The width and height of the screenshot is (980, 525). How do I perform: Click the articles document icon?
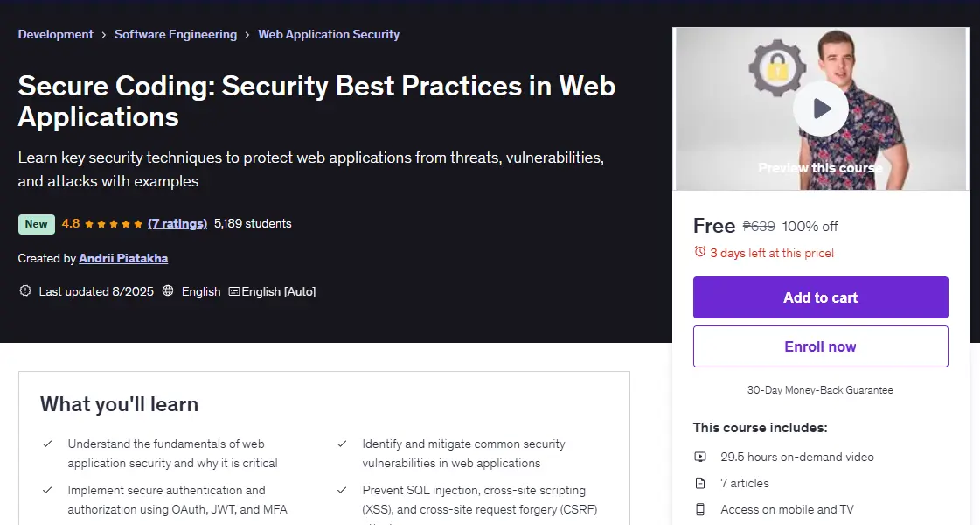tap(700, 483)
